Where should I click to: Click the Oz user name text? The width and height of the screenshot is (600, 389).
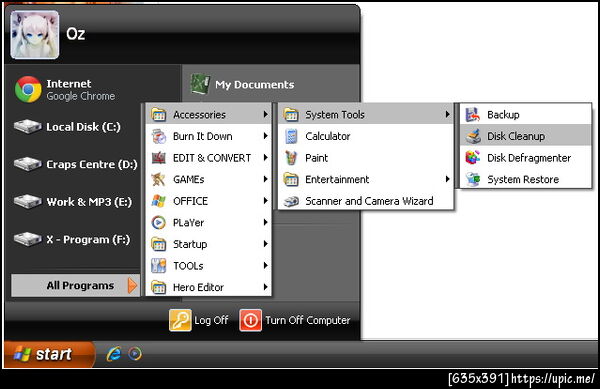75,34
